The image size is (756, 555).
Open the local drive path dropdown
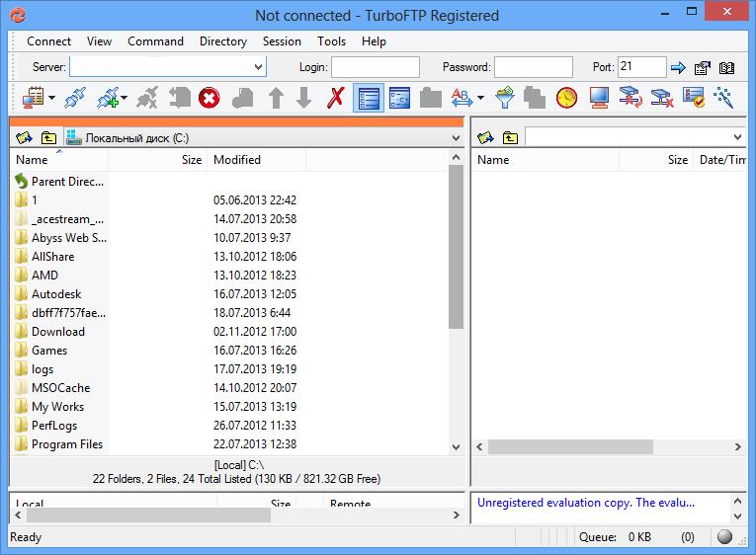tap(455, 138)
